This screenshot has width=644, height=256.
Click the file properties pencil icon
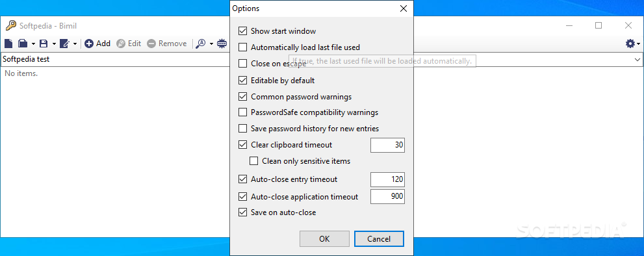coord(64,43)
